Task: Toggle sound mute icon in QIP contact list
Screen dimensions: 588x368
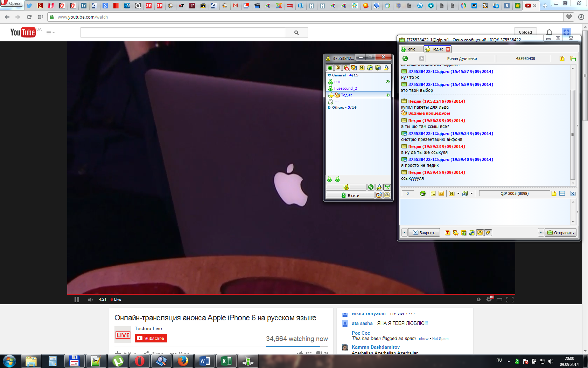Action: (x=346, y=68)
